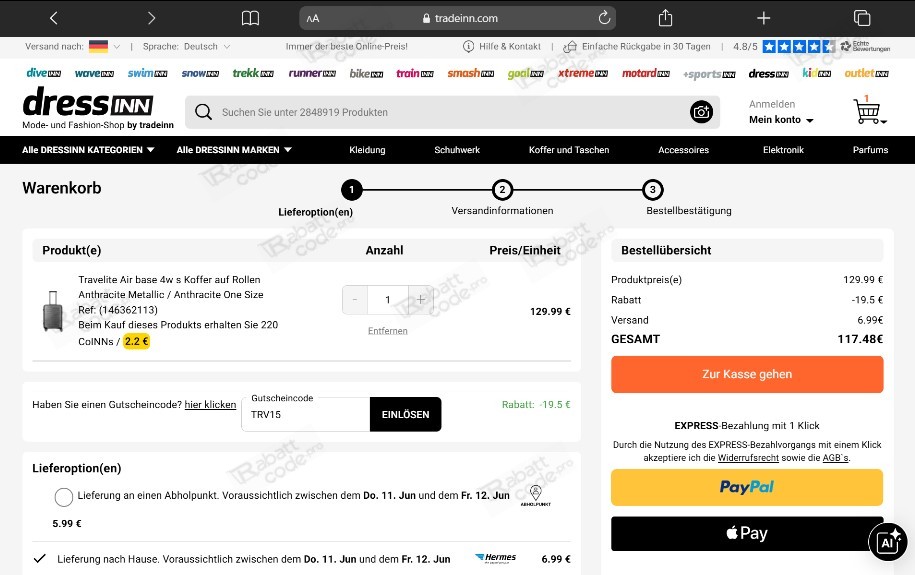The image size is (915, 575).
Task: Open the trekkinn store logo
Action: [x=253, y=73]
